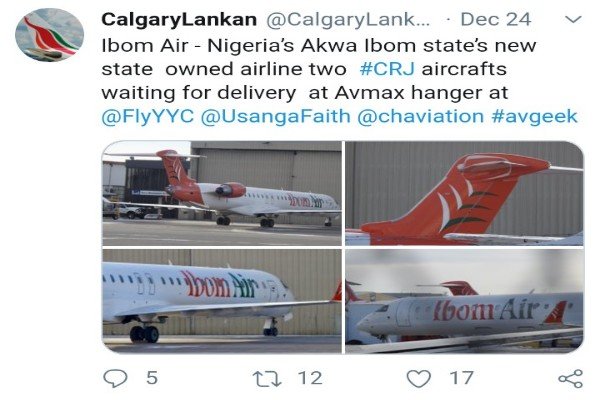The image size is (600, 400).
Task: Expand the tweet options chevron
Action: point(573,19)
